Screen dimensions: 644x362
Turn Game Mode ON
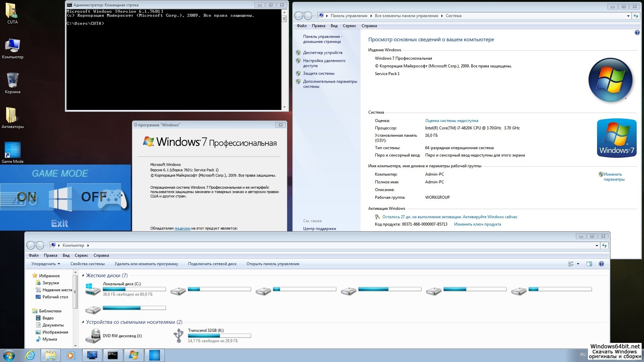click(27, 197)
